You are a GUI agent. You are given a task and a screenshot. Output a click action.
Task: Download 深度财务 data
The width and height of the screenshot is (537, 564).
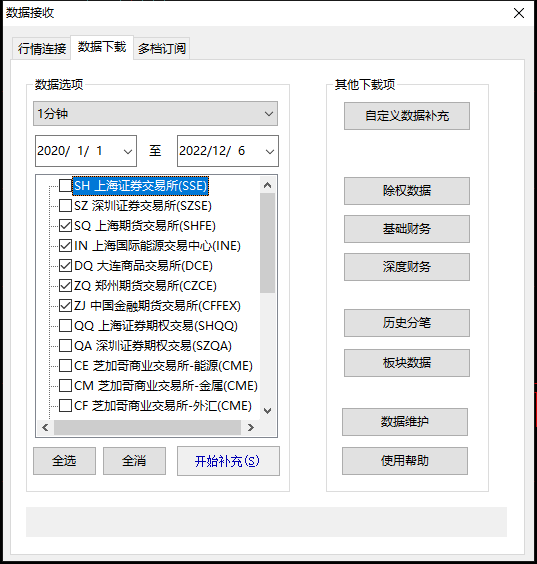pos(407,267)
